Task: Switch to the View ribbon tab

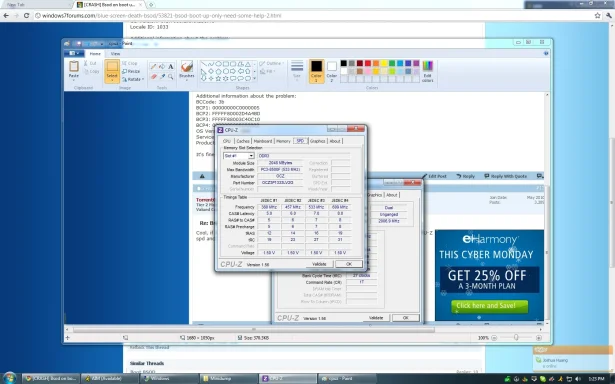Action: [x=115, y=54]
